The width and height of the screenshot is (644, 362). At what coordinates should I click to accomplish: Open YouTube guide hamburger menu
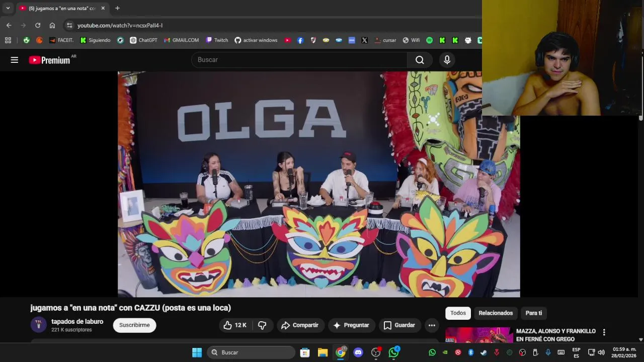[14, 60]
